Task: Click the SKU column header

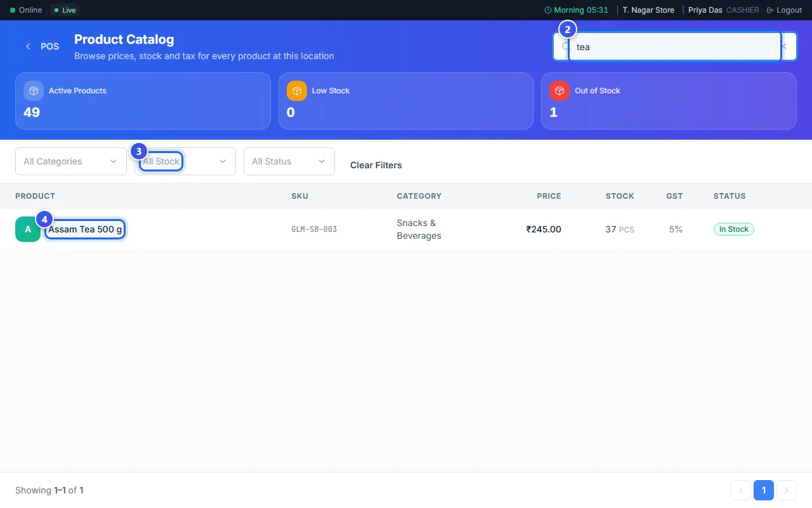Action: (300, 196)
